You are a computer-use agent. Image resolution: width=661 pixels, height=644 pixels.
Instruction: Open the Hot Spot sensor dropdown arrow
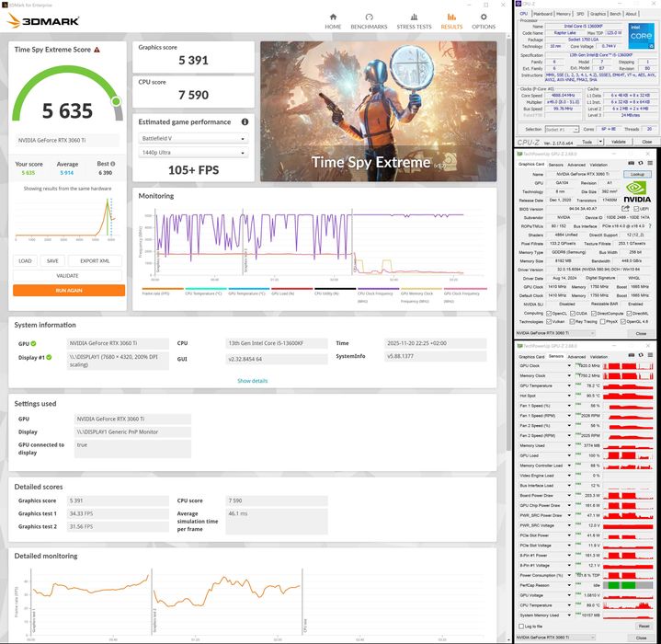tap(569, 396)
